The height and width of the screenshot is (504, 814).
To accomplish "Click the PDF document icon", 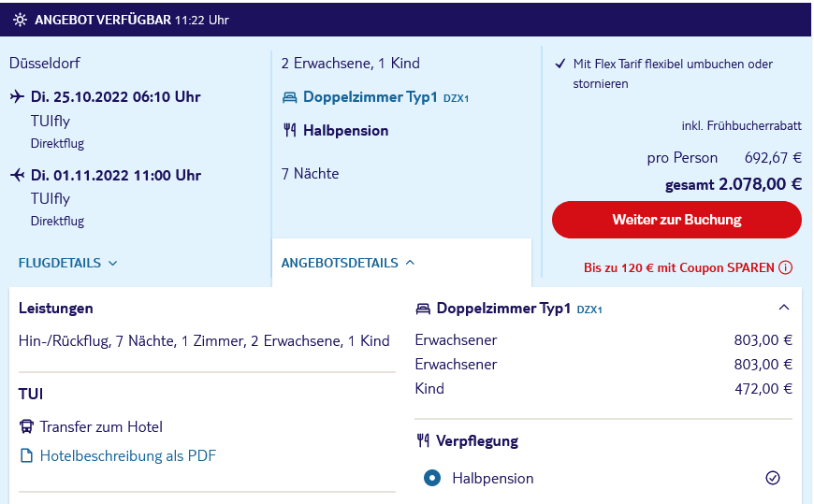I will pos(26,455).
